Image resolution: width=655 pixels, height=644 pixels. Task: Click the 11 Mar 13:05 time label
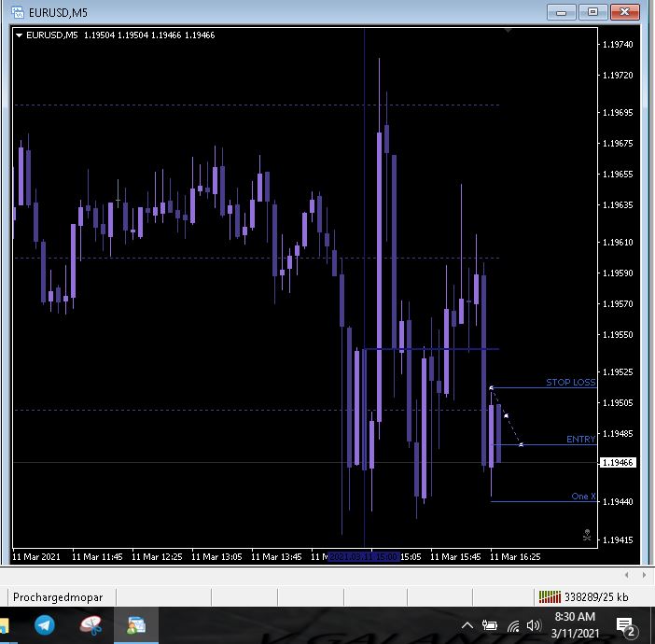tap(216, 556)
